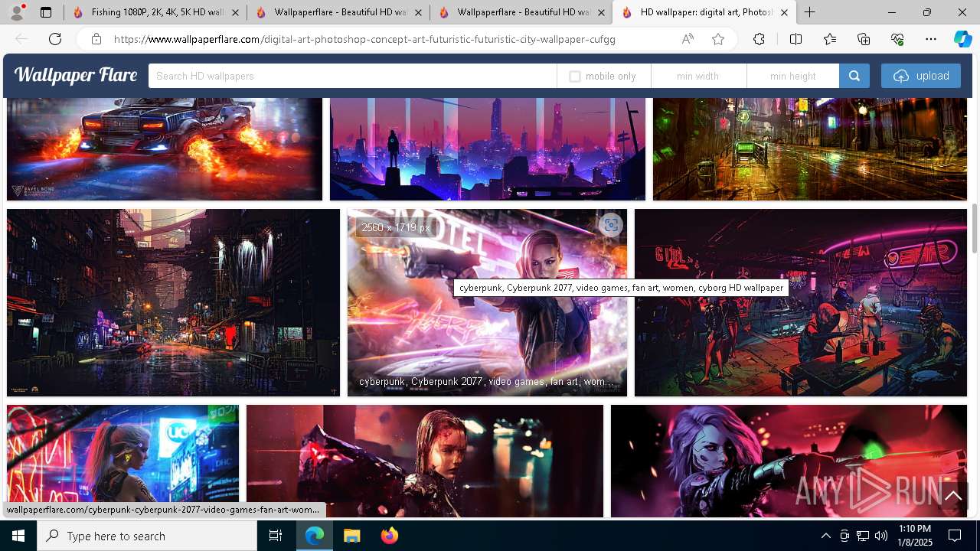
Task: Open Copilot sidebar icon
Action: [x=962, y=39]
